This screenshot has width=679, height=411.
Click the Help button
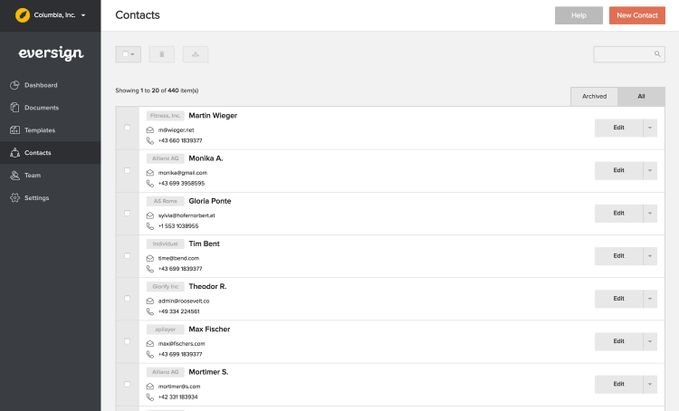579,15
